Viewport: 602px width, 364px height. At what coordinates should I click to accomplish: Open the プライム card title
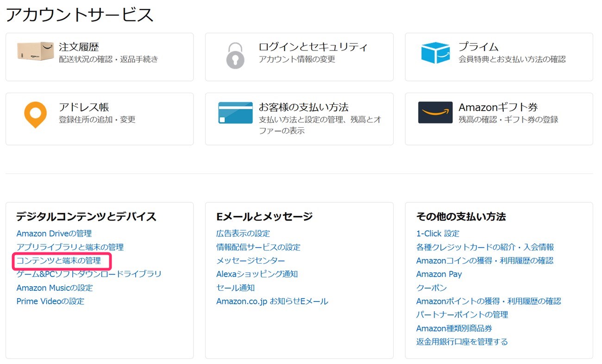478,47
